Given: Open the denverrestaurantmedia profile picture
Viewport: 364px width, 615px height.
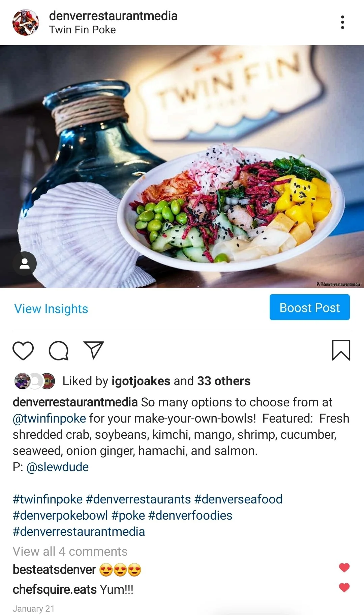Looking at the screenshot, I should point(26,22).
